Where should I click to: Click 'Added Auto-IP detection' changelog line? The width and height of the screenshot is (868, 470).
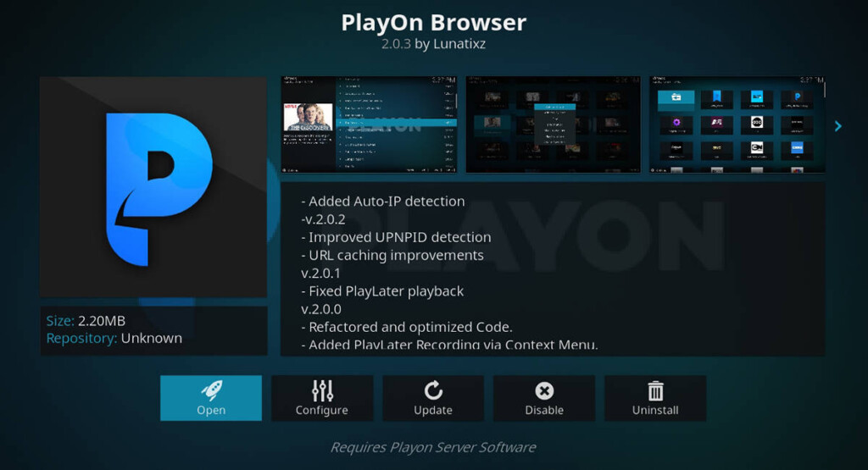[x=383, y=202]
